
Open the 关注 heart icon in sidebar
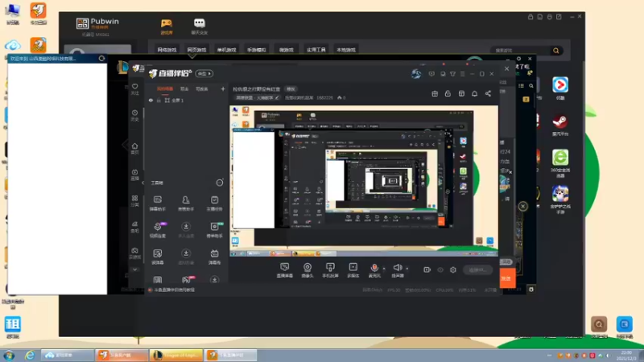click(x=134, y=89)
